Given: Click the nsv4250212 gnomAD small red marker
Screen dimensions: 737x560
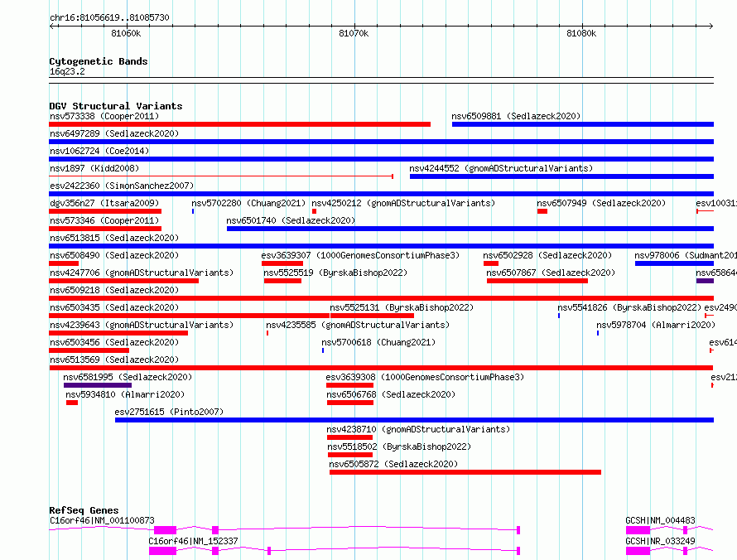Looking at the screenshot, I should click(314, 211).
